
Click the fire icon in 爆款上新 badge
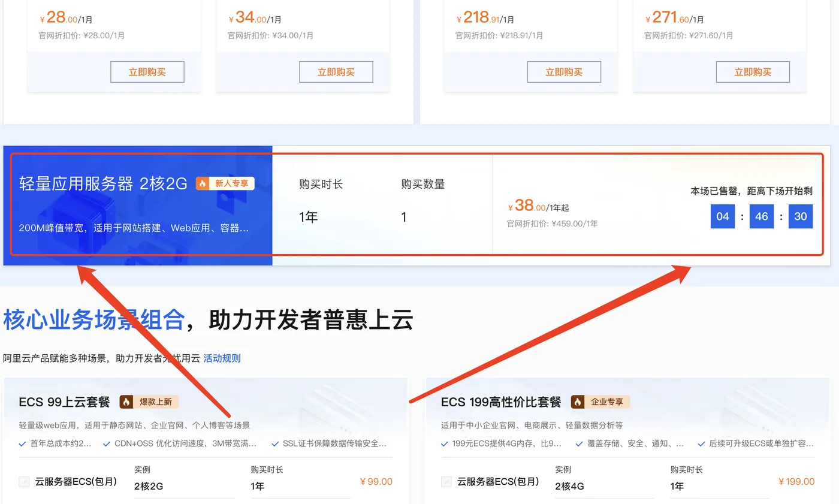point(126,402)
